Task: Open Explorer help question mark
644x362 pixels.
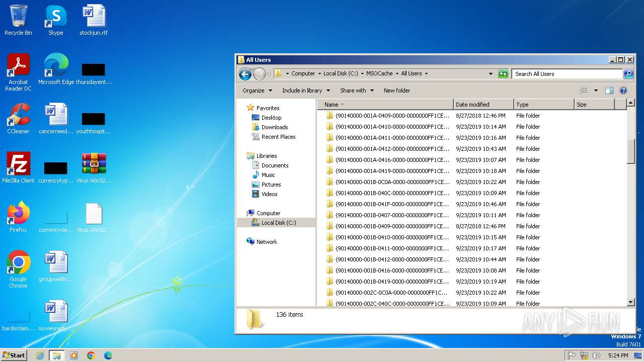Action: pyautogui.click(x=623, y=90)
